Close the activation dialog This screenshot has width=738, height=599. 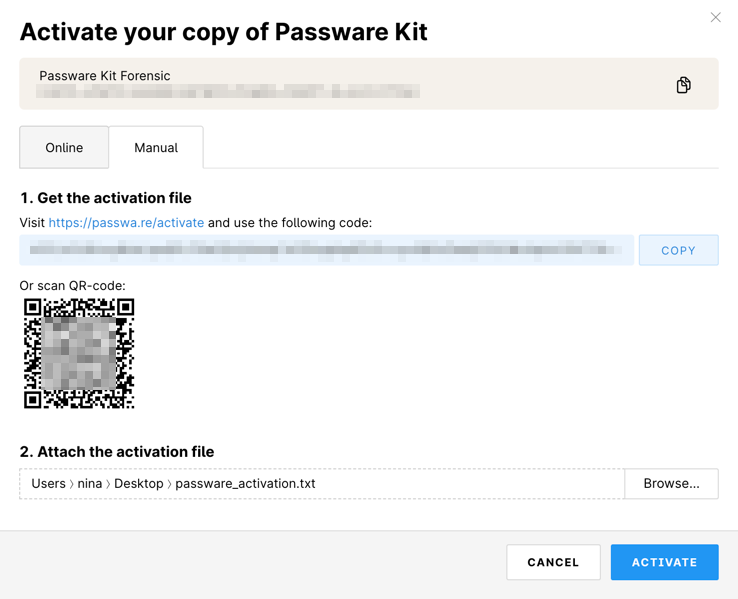[715, 17]
